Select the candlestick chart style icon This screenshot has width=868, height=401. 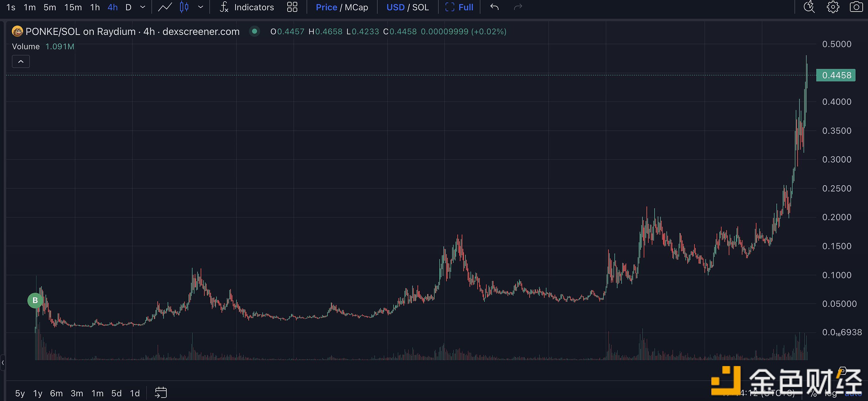click(184, 7)
